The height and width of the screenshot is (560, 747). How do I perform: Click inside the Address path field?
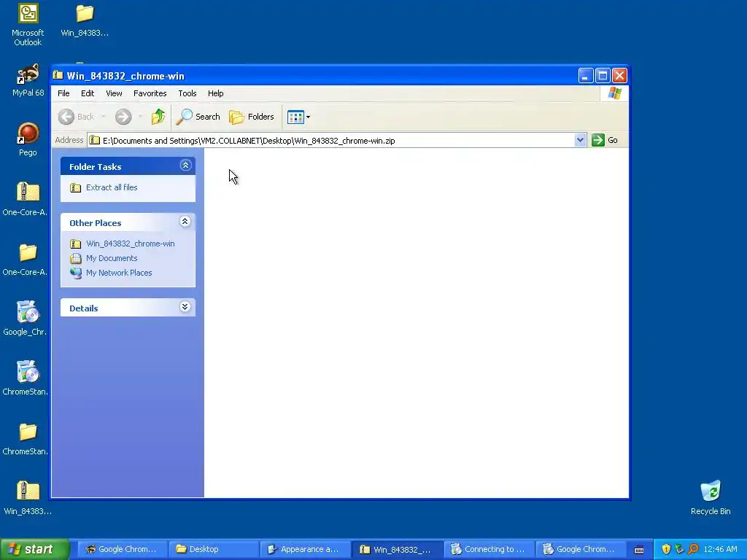(331, 141)
